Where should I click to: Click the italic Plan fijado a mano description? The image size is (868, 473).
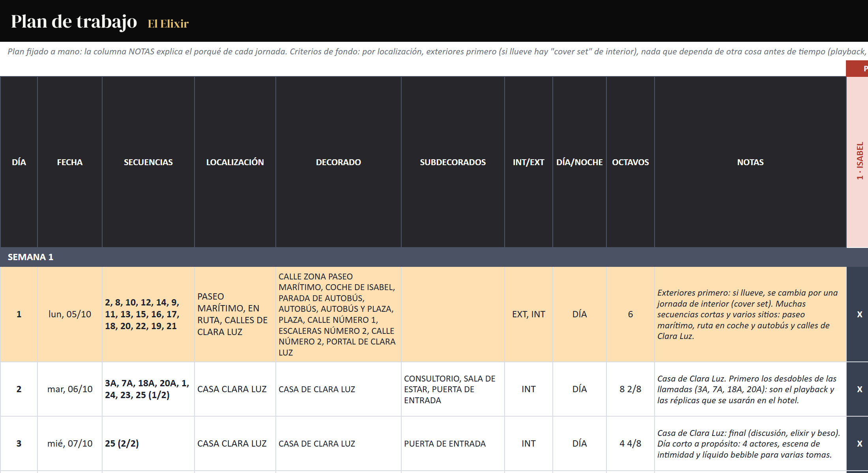click(437, 52)
